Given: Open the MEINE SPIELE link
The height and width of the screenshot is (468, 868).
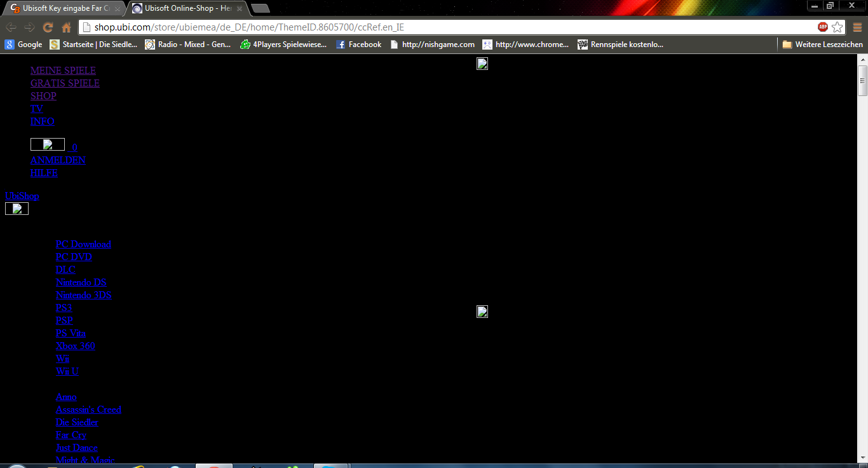Looking at the screenshot, I should tap(63, 71).
